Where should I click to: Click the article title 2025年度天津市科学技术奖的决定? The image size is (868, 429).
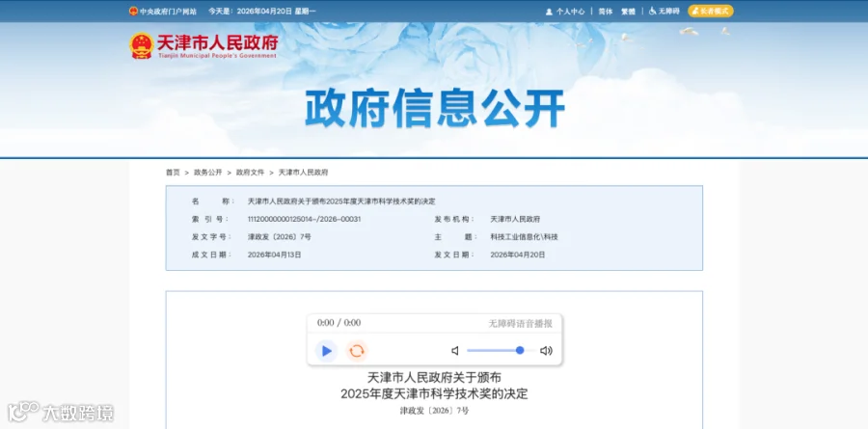pyautogui.click(x=434, y=394)
